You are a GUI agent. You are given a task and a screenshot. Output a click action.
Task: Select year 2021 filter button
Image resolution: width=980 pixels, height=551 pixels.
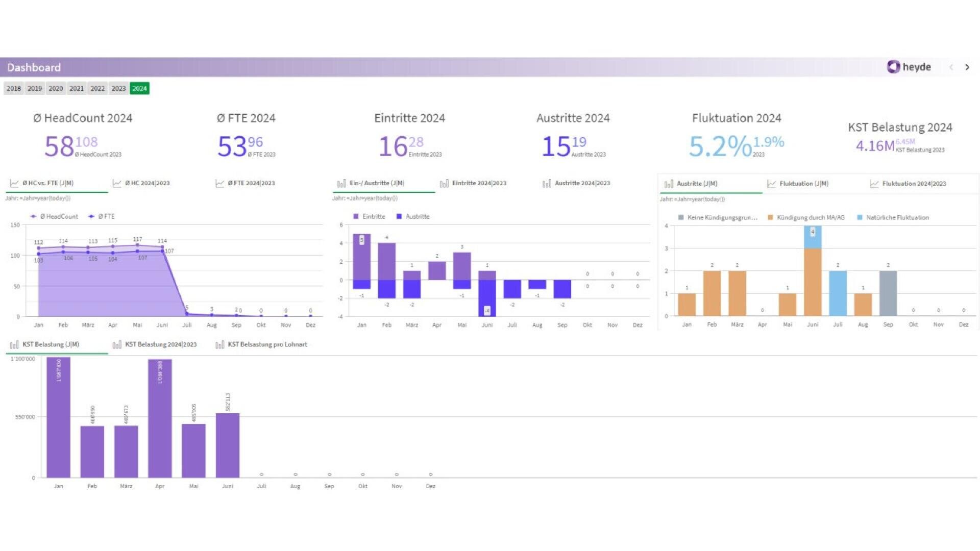(x=77, y=88)
